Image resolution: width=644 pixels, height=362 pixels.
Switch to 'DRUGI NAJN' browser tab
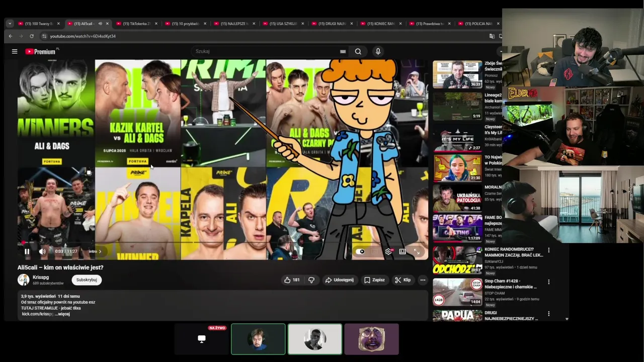(332, 24)
